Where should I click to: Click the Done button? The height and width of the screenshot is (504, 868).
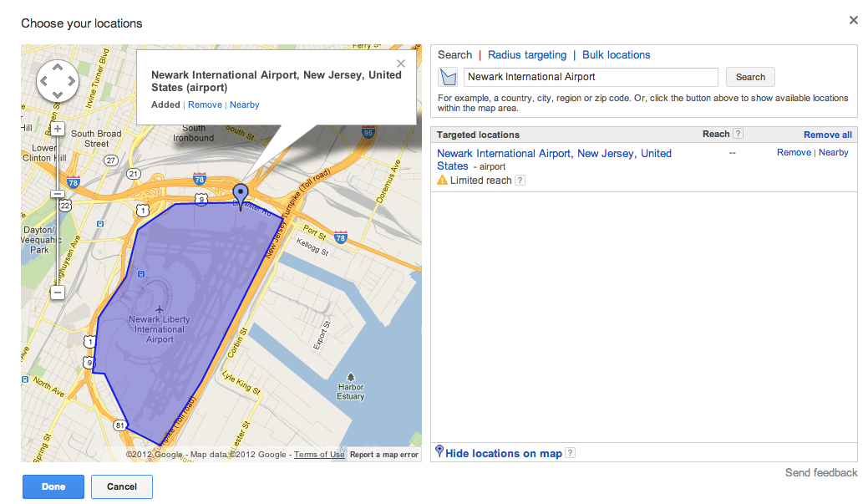pos(53,486)
